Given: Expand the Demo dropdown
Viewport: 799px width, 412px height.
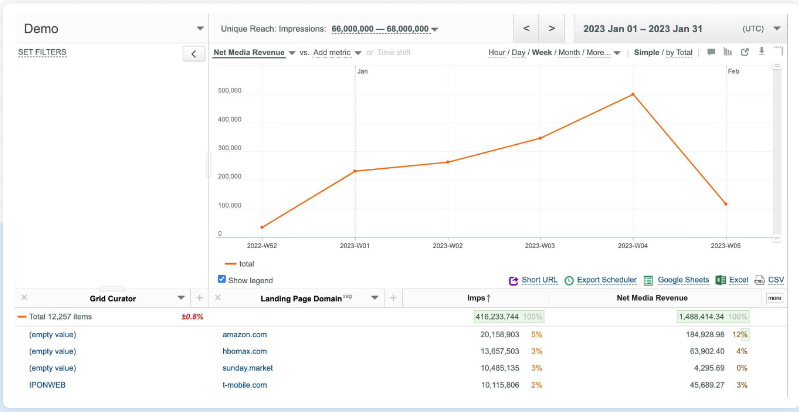Looking at the screenshot, I should coord(200,28).
